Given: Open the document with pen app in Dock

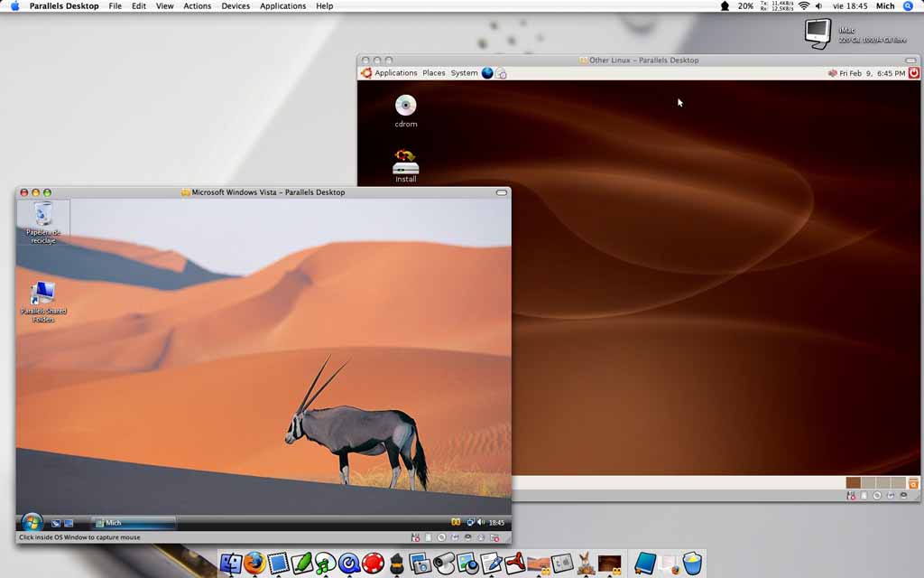Looking at the screenshot, I should point(491,564).
